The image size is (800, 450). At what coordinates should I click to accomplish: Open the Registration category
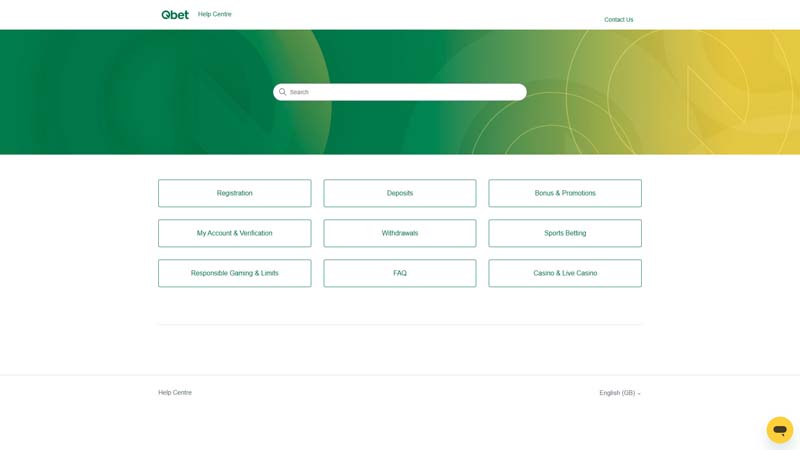pos(234,193)
